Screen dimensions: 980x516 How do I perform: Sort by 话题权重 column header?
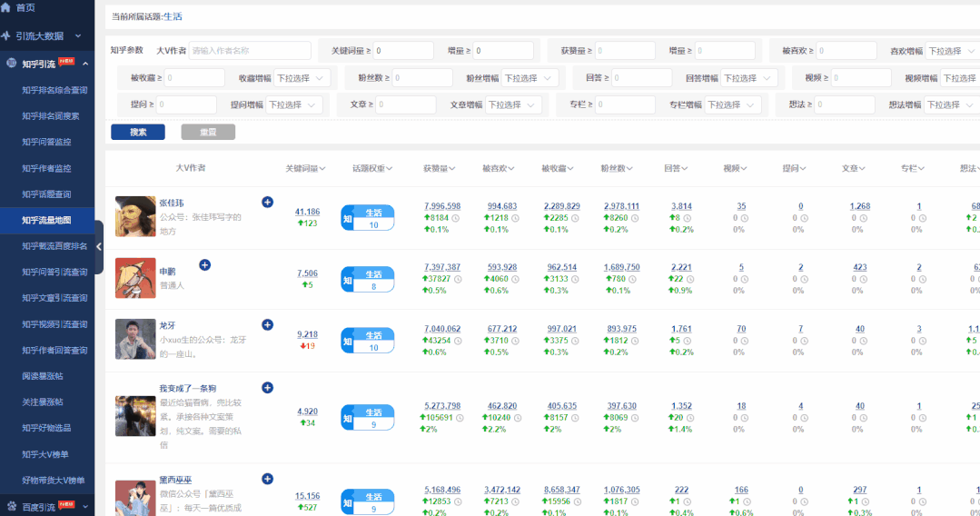371,168
